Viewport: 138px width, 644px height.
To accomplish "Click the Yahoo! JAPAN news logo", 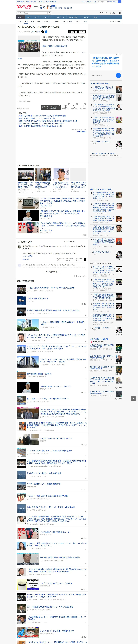I will click(27, 7).
